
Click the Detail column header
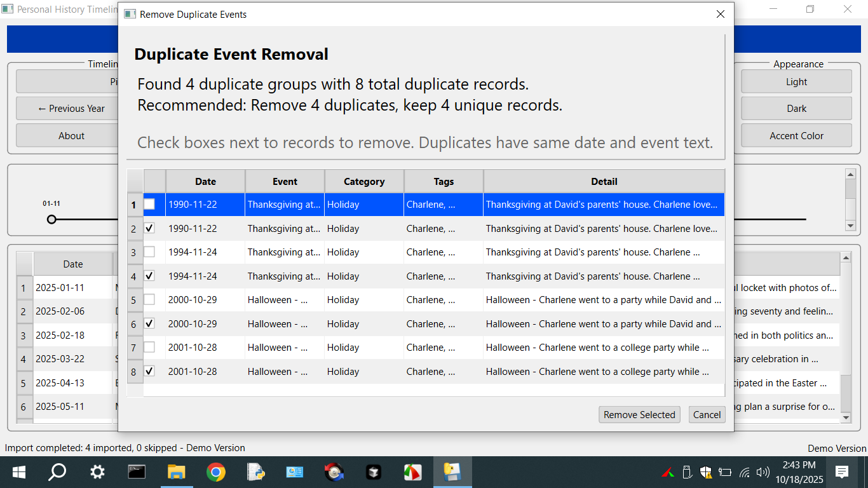pos(604,182)
